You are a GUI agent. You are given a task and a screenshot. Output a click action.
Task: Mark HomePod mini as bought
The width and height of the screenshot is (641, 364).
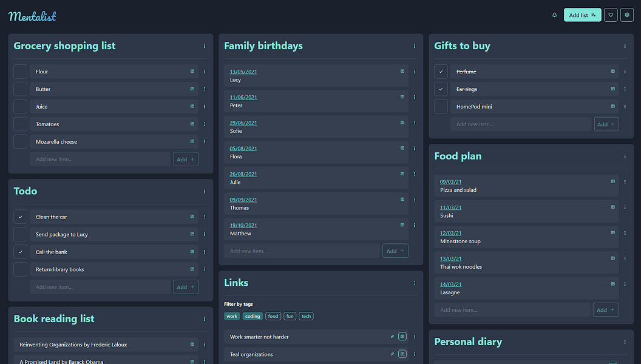click(x=441, y=107)
